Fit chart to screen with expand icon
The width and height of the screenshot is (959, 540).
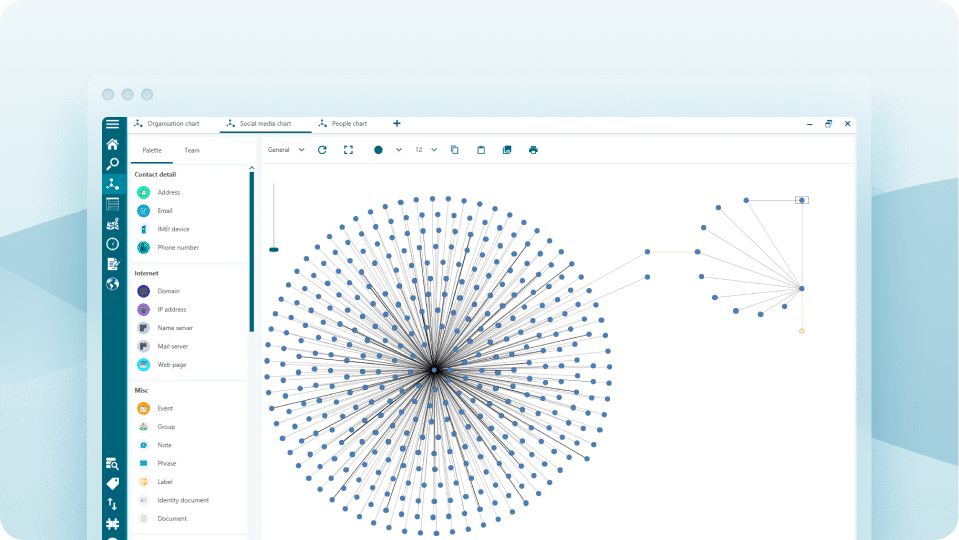coord(349,150)
